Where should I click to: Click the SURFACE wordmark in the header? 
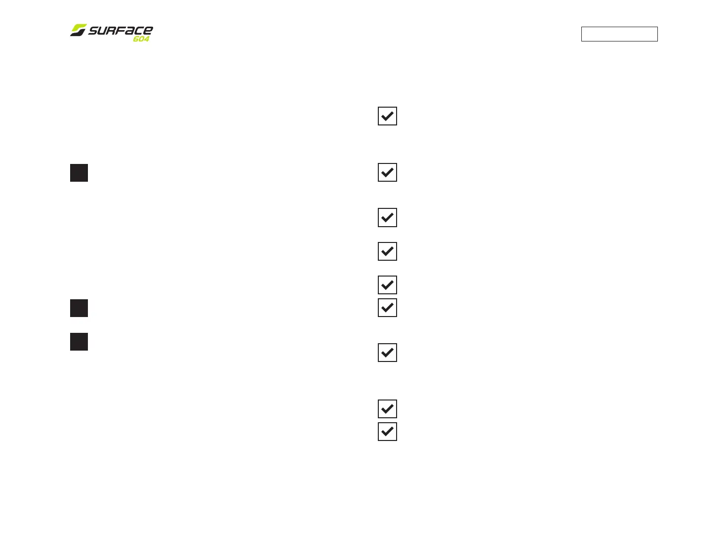click(x=121, y=31)
